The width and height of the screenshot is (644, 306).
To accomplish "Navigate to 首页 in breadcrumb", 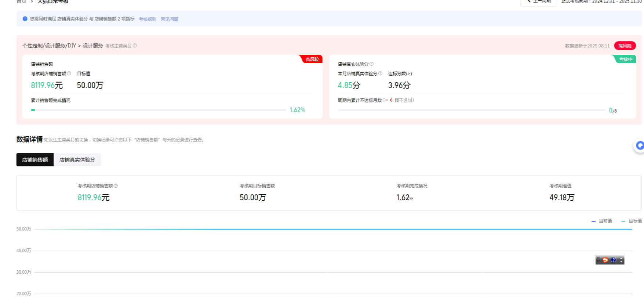I will click(22, 2).
